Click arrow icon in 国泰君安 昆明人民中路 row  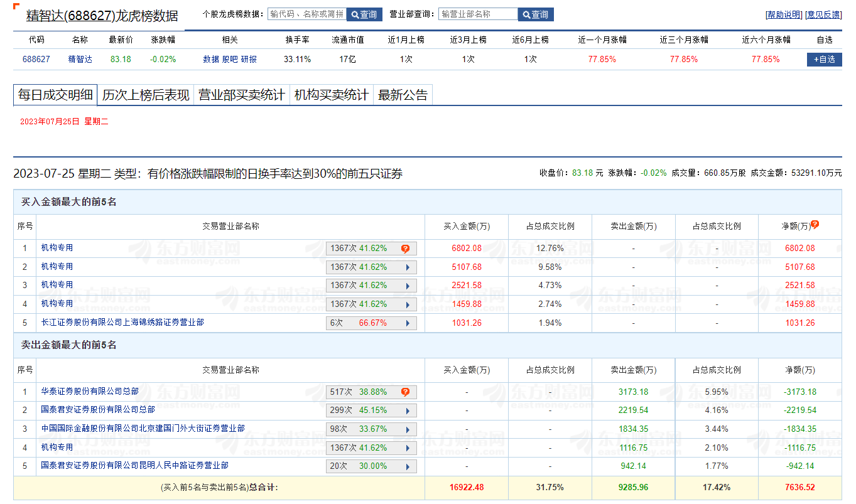click(408, 466)
